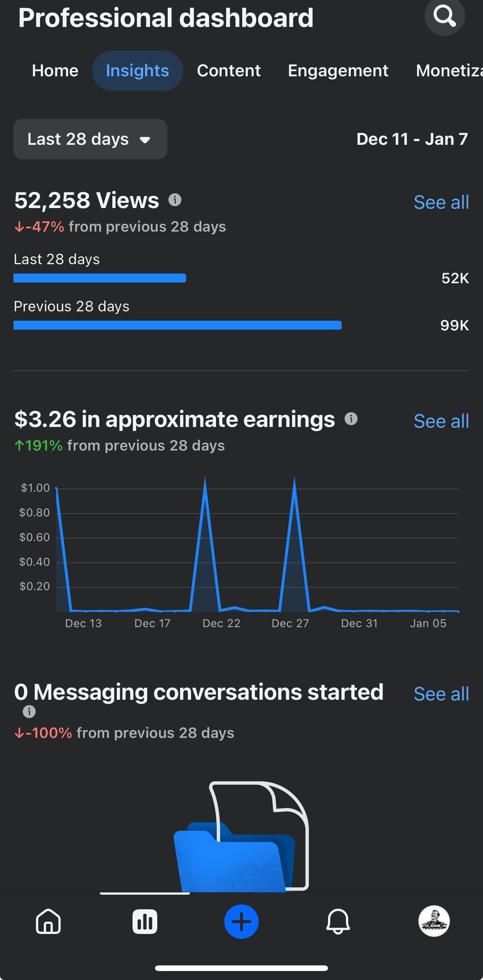Viewport: 483px width, 980px height.
Task: Tap approximate earnings info icon
Action: pos(351,419)
